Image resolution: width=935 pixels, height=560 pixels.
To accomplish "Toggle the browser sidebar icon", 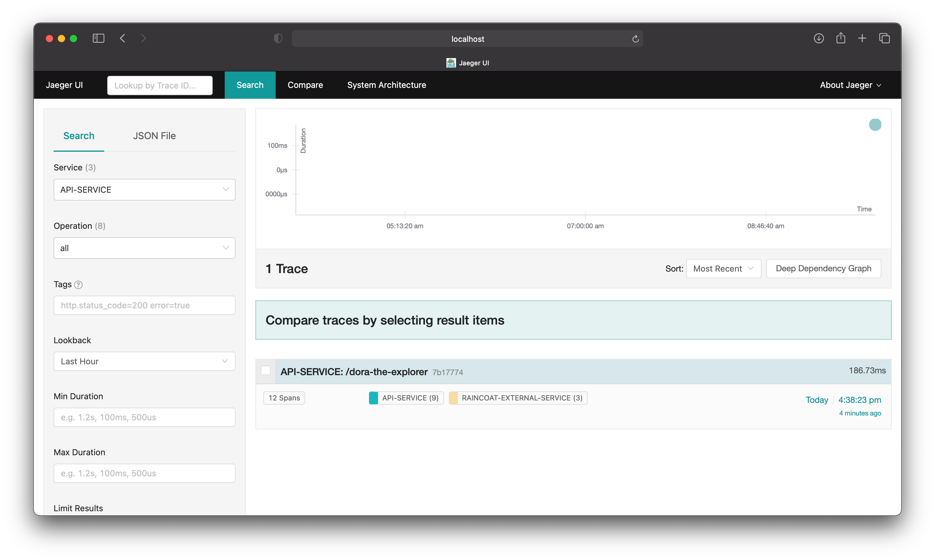I will (98, 38).
